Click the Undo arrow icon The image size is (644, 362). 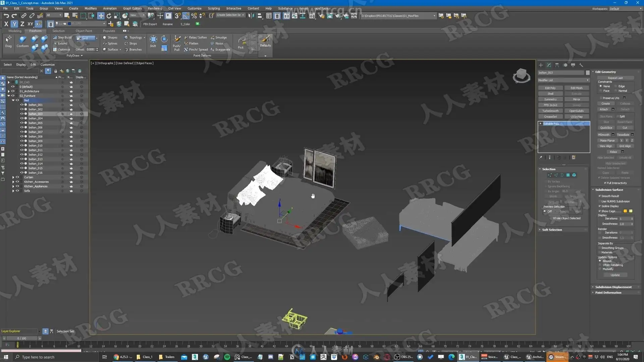click(x=6, y=16)
